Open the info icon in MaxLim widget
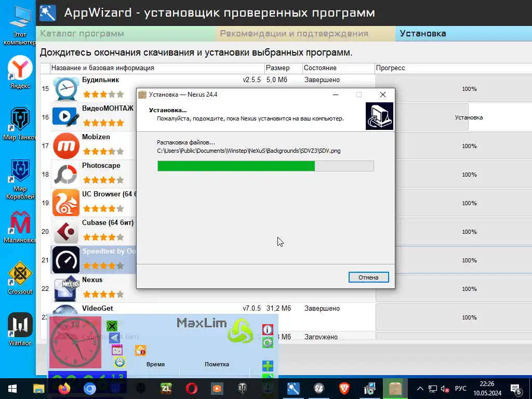The height and width of the screenshot is (399, 532). [x=268, y=329]
